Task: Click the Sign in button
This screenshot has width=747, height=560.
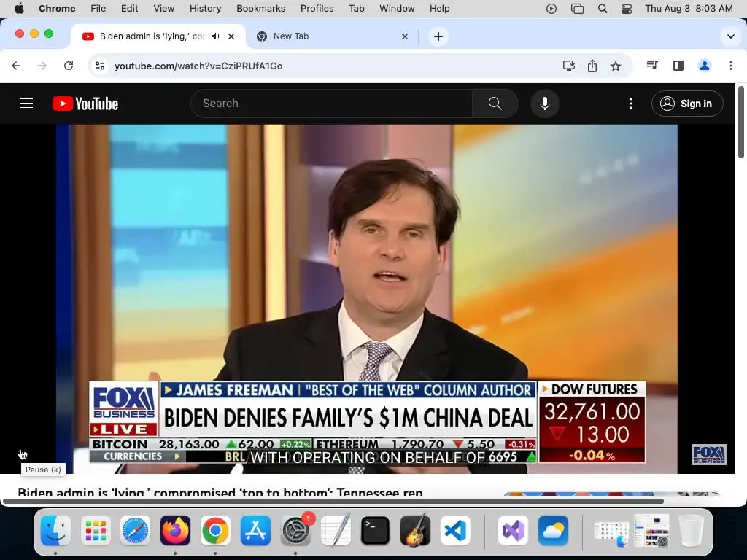Action: pyautogui.click(x=687, y=104)
